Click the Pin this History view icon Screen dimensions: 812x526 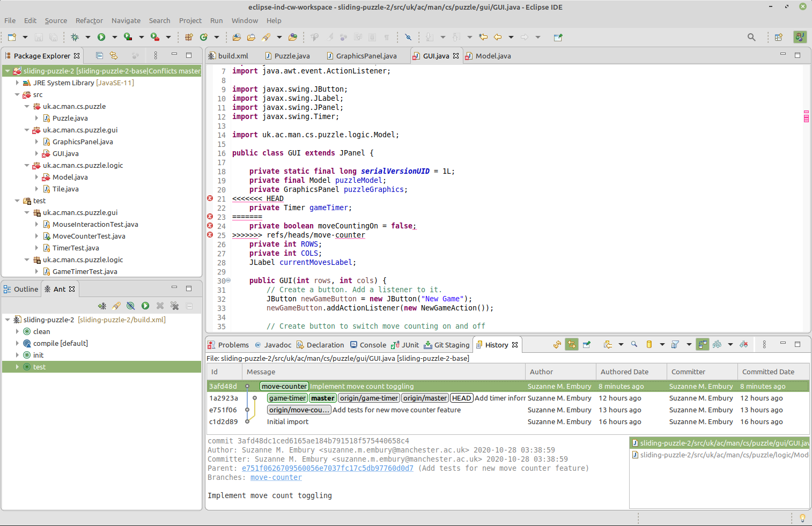(587, 344)
